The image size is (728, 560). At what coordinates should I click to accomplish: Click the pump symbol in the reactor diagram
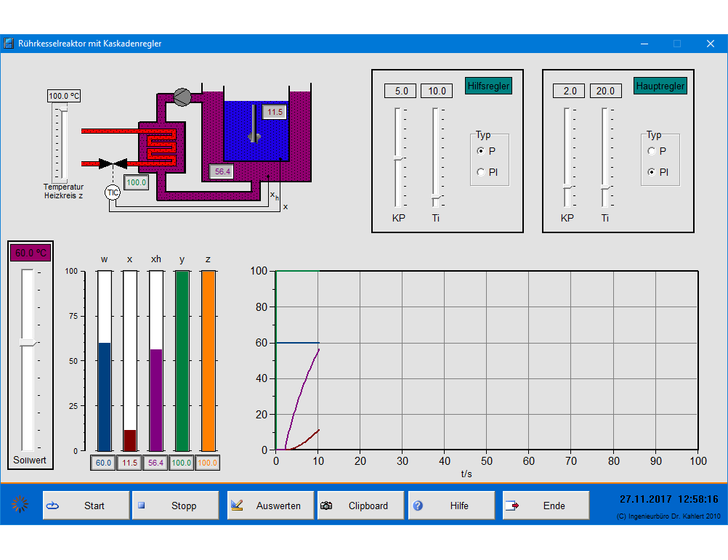click(182, 97)
